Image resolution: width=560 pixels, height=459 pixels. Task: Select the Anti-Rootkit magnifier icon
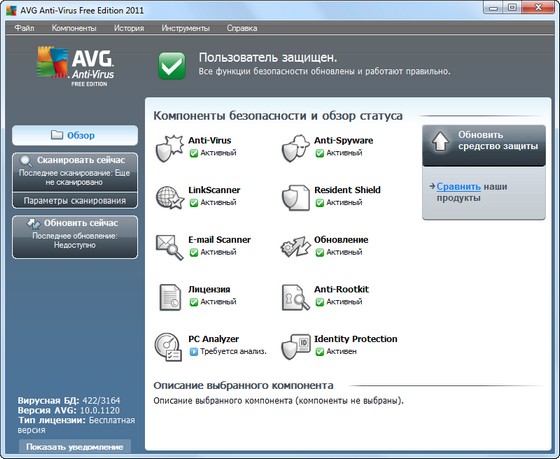point(296,297)
